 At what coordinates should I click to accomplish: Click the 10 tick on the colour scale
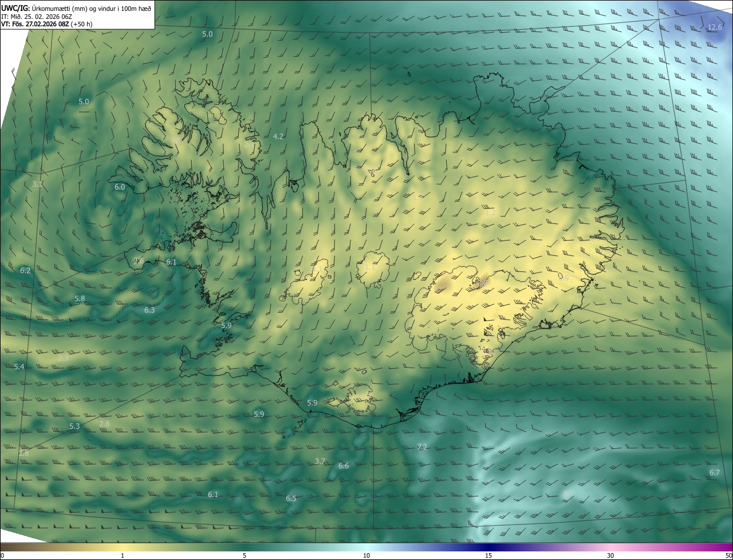(x=366, y=555)
